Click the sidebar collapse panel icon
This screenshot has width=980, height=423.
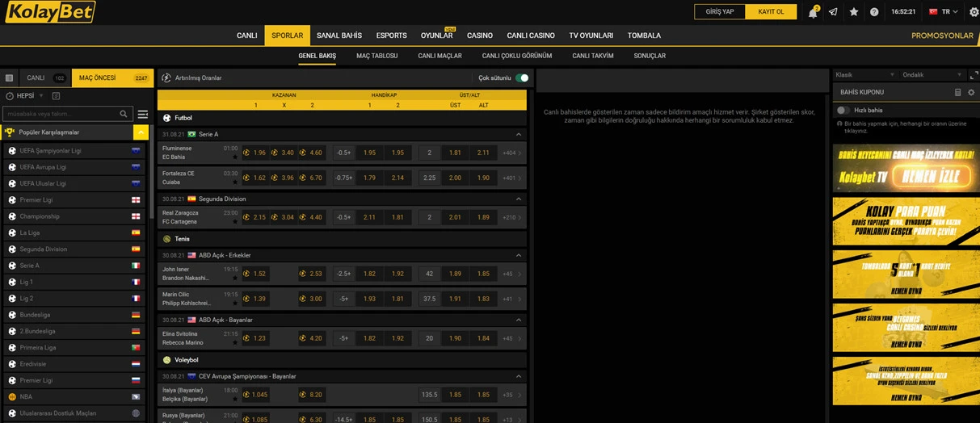9,78
